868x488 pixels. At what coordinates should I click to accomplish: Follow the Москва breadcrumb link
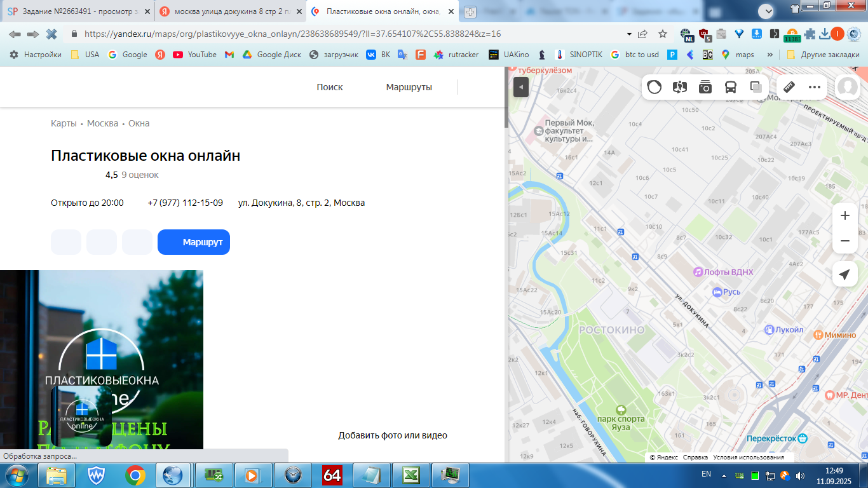pos(102,123)
